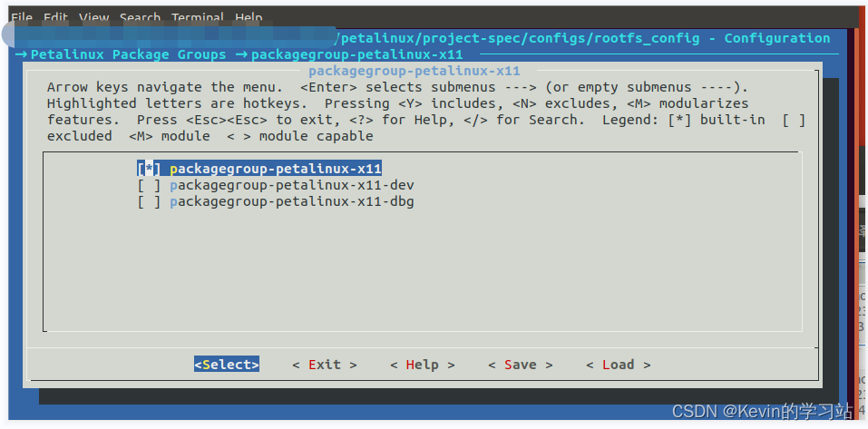Click the Select button
Image resolution: width=868 pixels, height=429 pixels.
tap(227, 365)
